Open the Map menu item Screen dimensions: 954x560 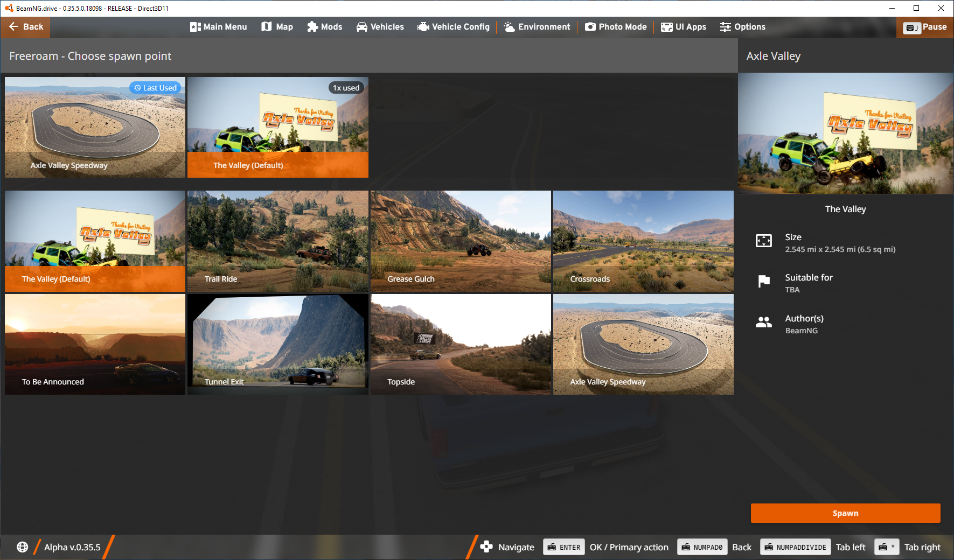277,27
